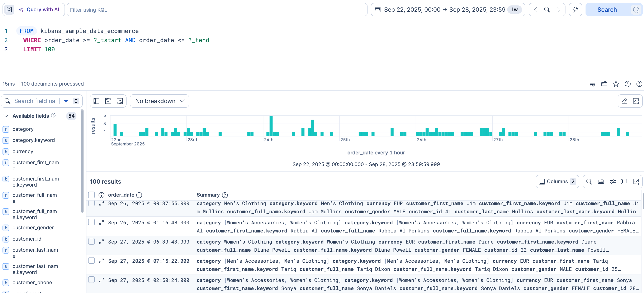Expand document Sep 27 06:30:43
This screenshot has height=293, width=644.
point(101,242)
